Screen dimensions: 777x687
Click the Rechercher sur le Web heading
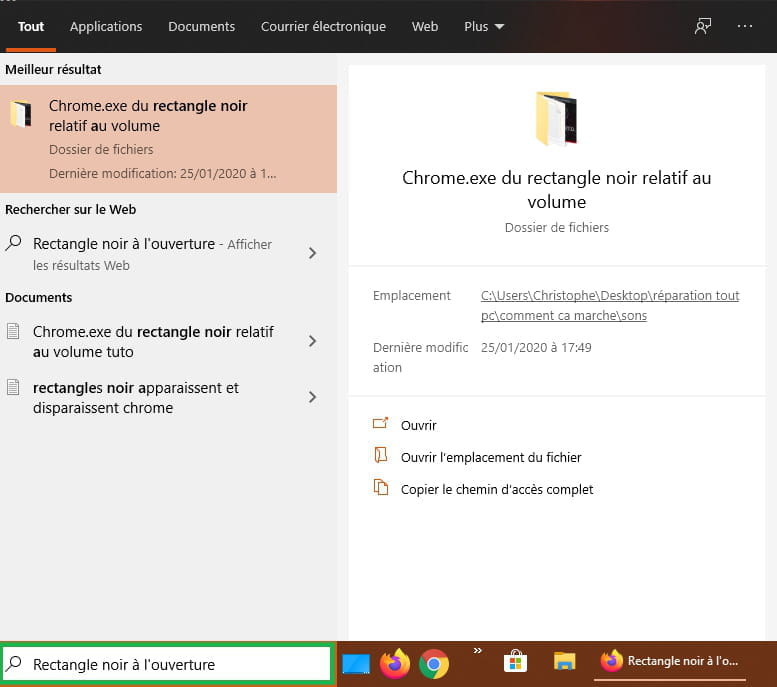(71, 210)
